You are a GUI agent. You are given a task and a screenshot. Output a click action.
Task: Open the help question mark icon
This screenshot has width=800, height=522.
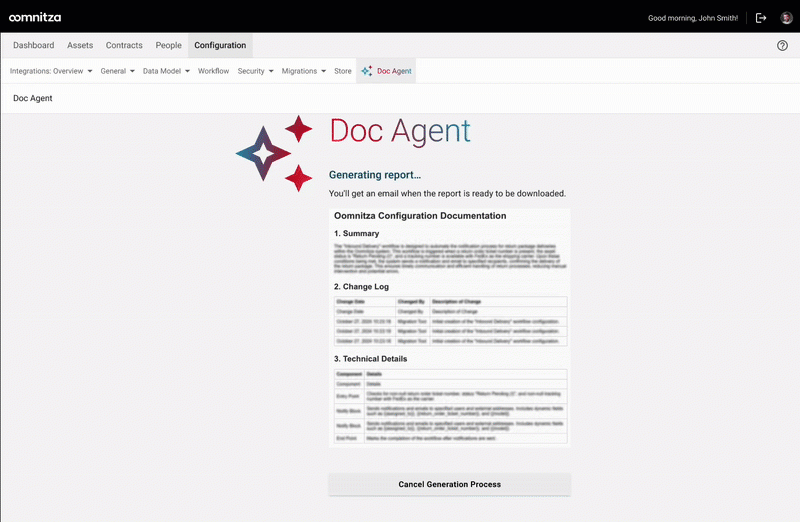coord(782,45)
